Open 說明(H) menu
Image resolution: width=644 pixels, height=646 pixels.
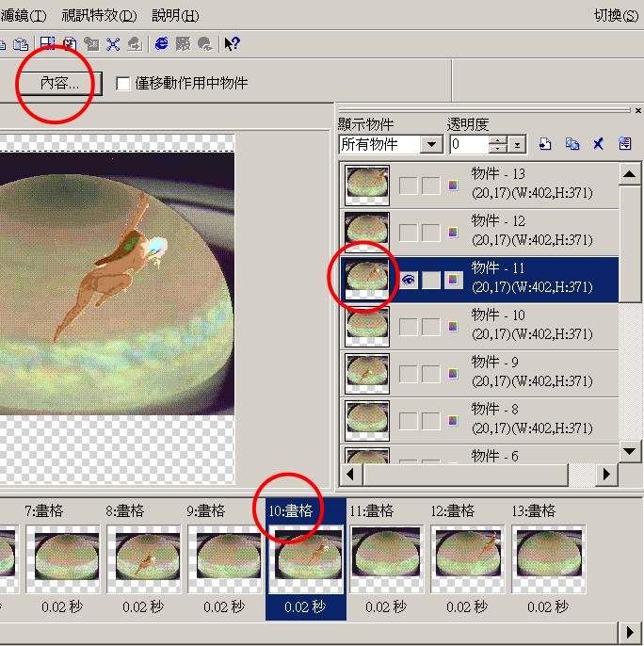(175, 16)
